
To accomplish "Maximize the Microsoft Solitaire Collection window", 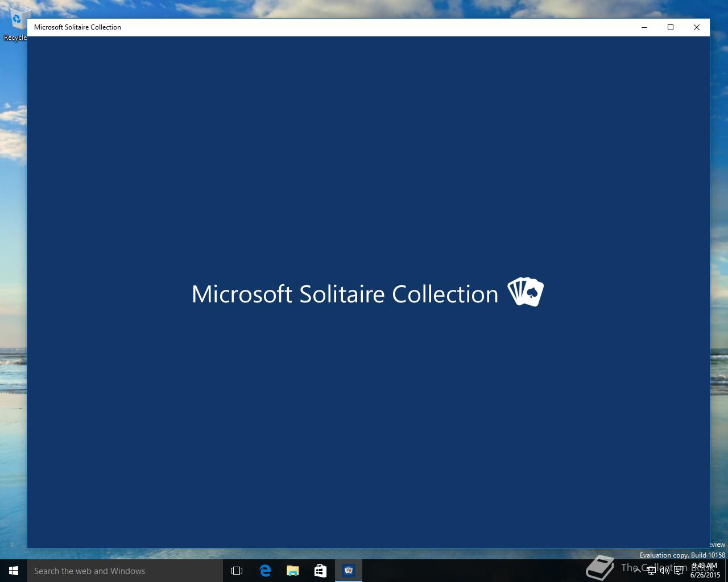I will [x=671, y=27].
